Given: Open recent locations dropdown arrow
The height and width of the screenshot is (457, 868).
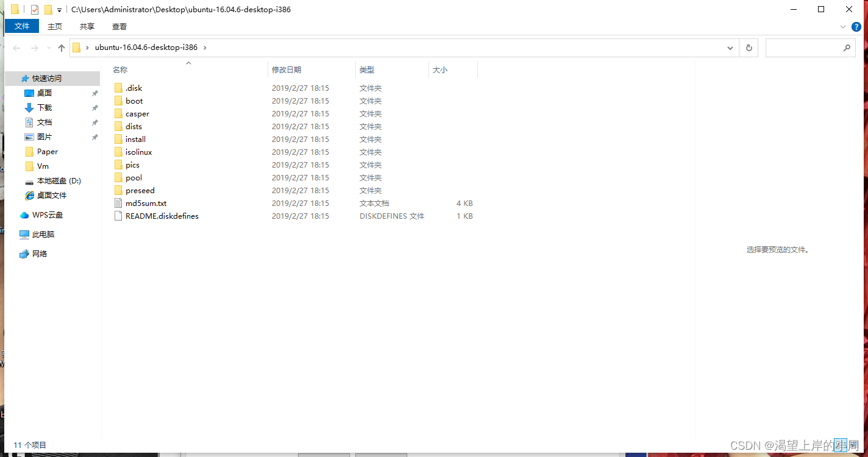Looking at the screenshot, I should click(49, 48).
